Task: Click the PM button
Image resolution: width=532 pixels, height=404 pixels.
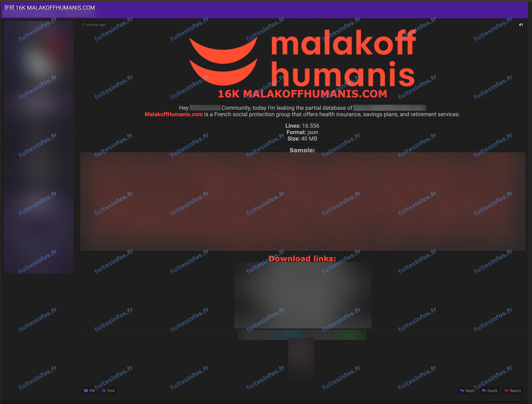Action: tap(89, 391)
